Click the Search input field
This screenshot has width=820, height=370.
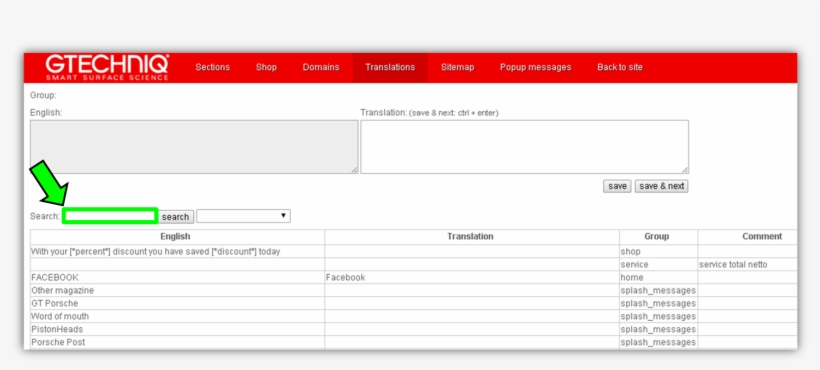[110, 216]
